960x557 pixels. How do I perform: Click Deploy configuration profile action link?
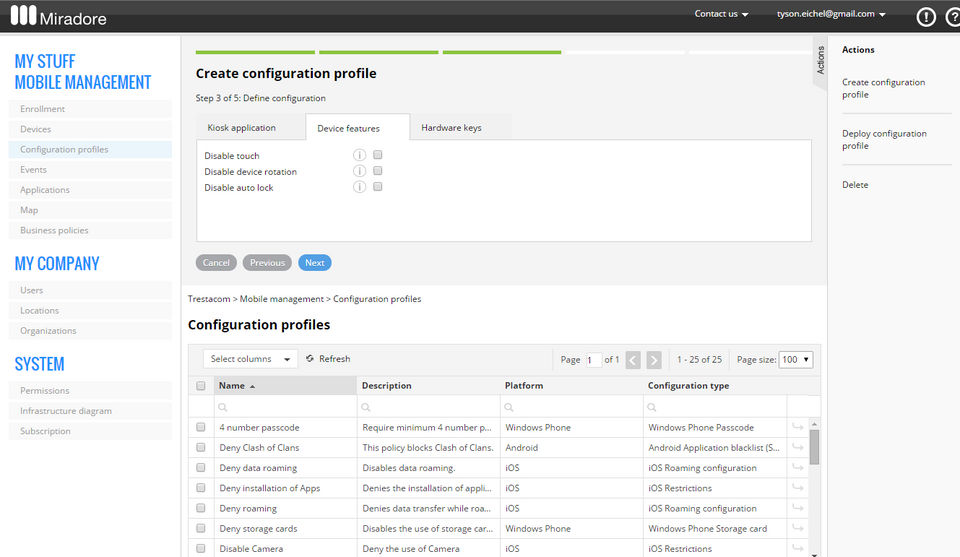[884, 140]
